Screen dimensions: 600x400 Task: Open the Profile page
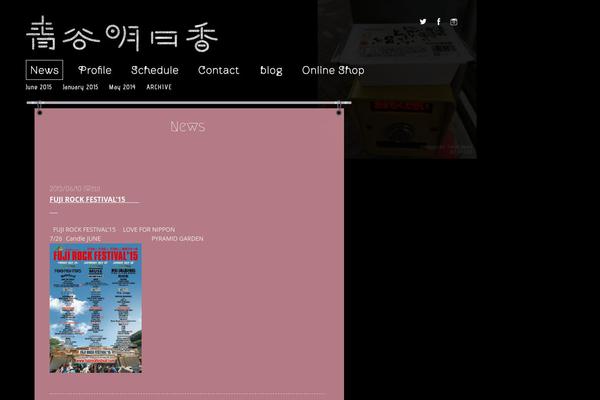95,70
